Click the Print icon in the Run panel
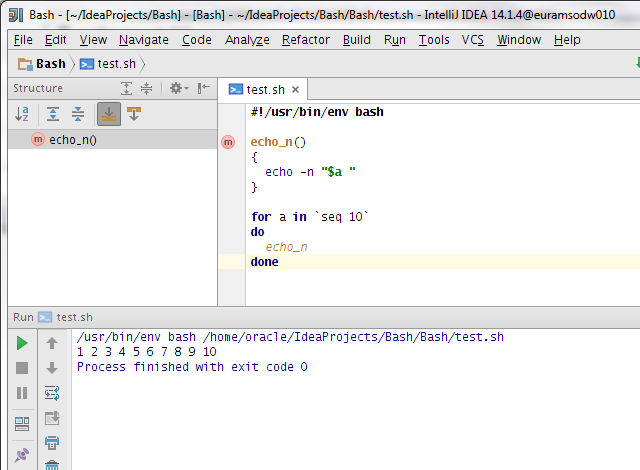This screenshot has width=640, height=470. pyautogui.click(x=52, y=443)
